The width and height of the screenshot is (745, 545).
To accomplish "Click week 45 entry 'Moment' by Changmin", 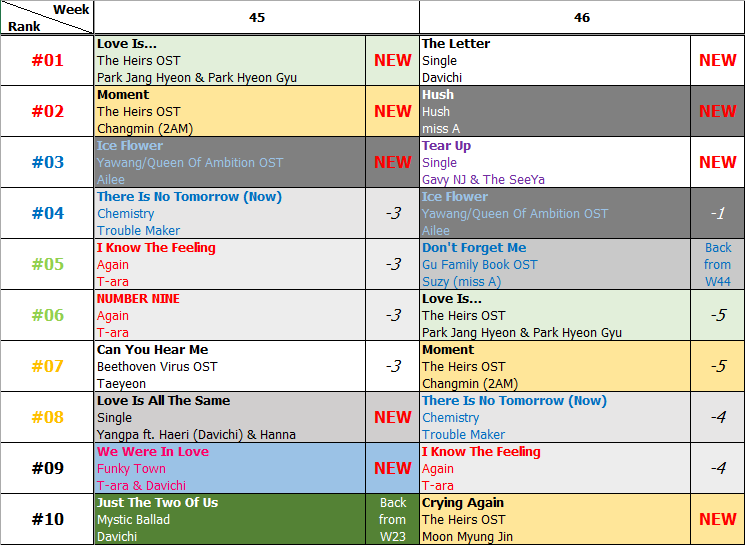I will [x=230, y=111].
